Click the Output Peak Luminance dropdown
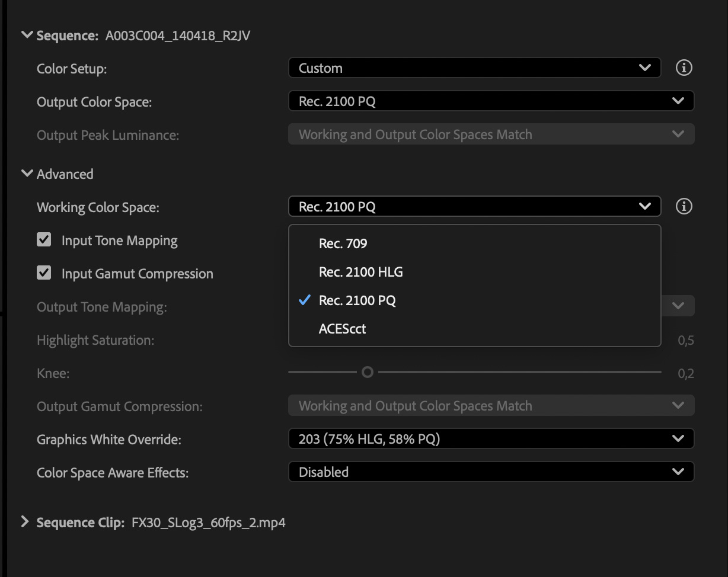The image size is (728, 577). 491,134
